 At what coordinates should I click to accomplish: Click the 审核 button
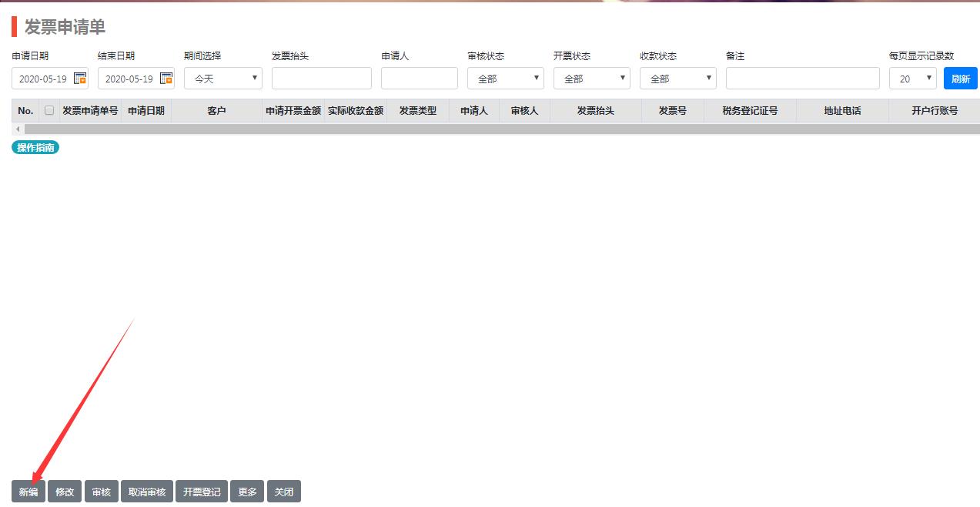coord(101,492)
